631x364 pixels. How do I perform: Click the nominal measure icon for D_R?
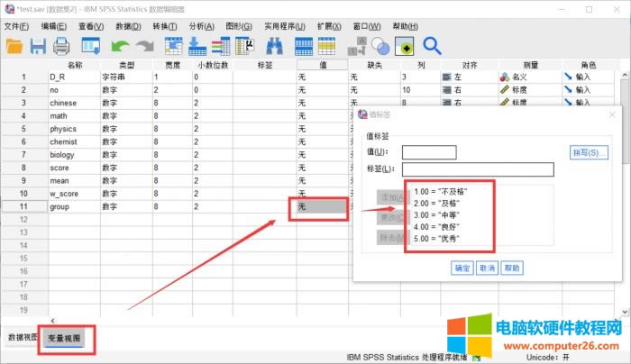click(x=505, y=77)
